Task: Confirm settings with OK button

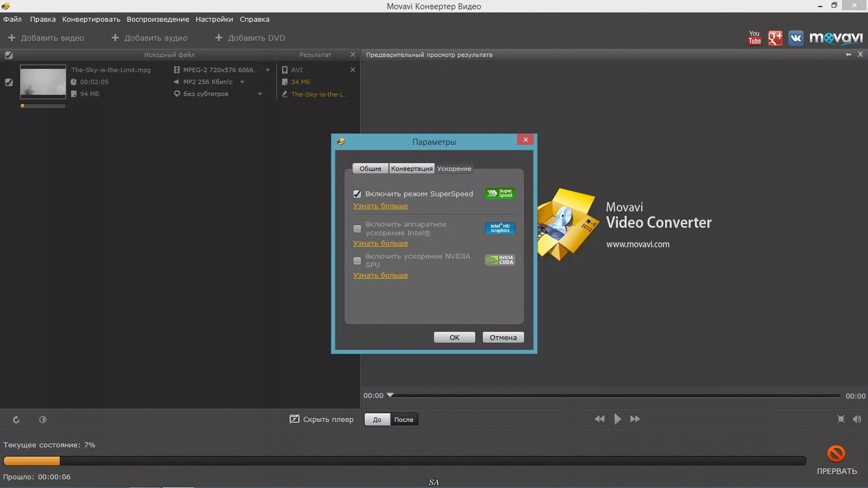Action: [455, 337]
